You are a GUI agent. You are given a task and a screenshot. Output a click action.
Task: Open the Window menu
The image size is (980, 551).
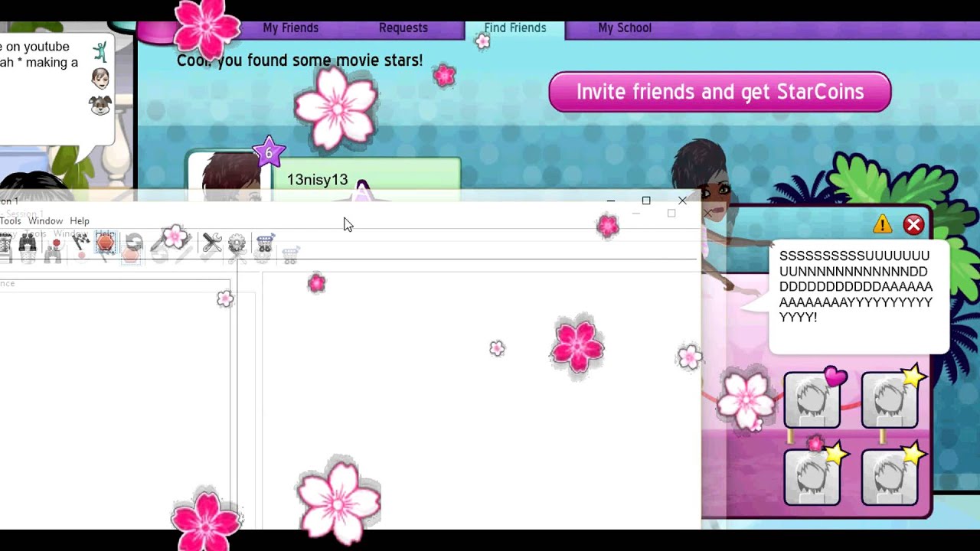[x=45, y=221]
